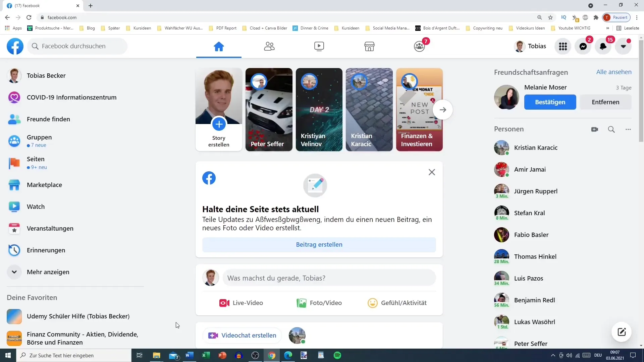Open chat with Lukas Wasöhrl
The image size is (644, 362).
[562, 322]
